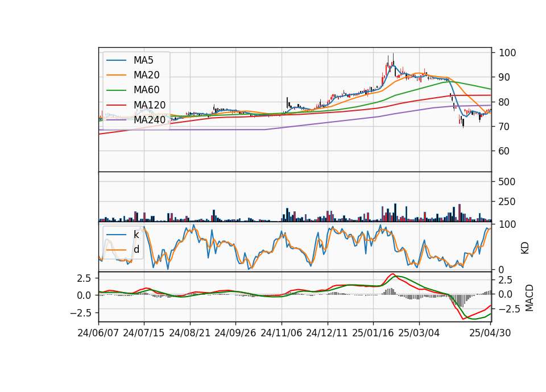Click the 24/07/15 date tick label
Screen dimensions: 546x392
(x=144, y=333)
